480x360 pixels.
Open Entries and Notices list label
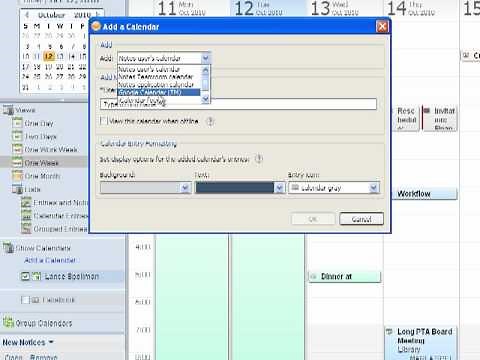pyautogui.click(x=60, y=203)
